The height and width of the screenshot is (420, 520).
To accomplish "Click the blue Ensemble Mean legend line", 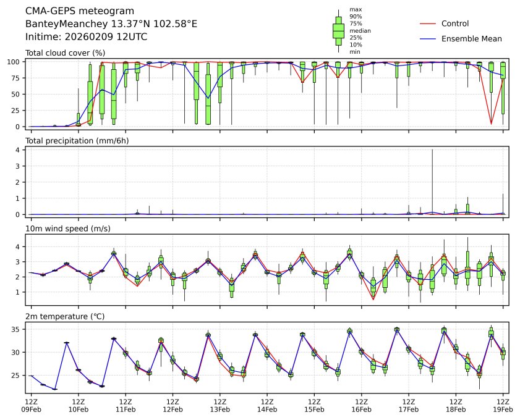I will click(x=428, y=39).
